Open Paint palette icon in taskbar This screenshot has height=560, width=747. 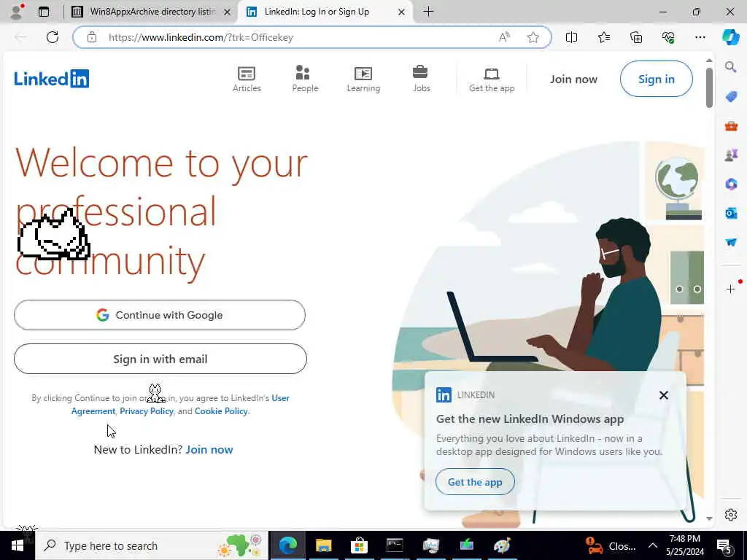click(x=502, y=545)
